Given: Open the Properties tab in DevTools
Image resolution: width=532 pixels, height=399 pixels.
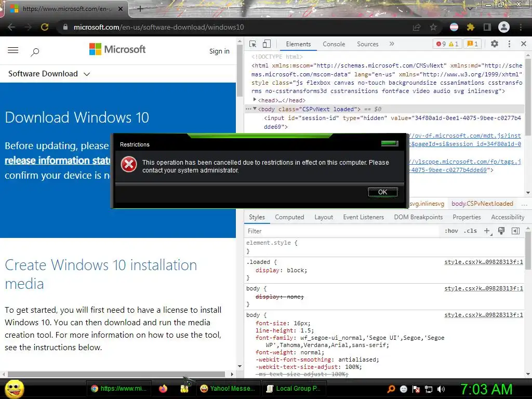Looking at the screenshot, I should click(467, 217).
